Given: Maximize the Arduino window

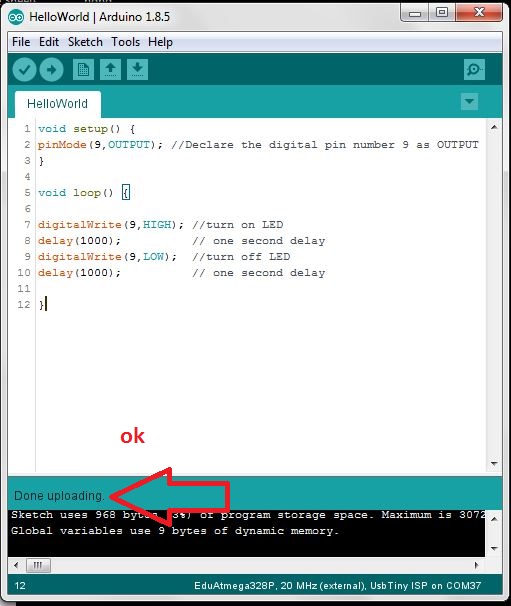Looking at the screenshot, I should coord(442,13).
